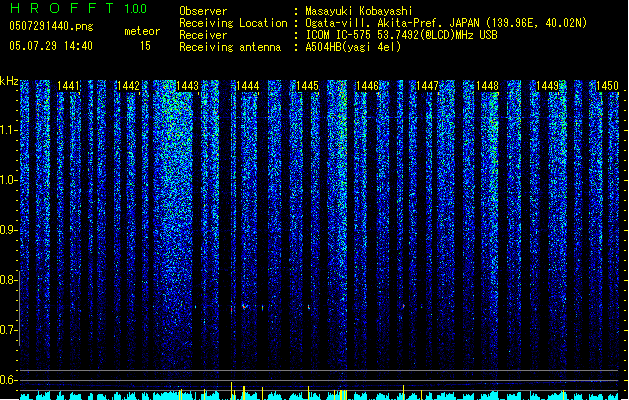This screenshot has height=400, width=629.
Task: Click the 1445 time marker
Action: tap(308, 86)
